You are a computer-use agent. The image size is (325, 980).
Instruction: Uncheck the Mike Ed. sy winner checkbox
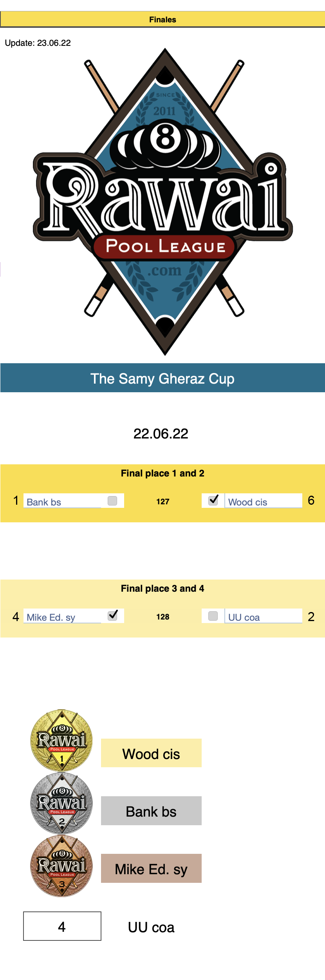(x=113, y=615)
